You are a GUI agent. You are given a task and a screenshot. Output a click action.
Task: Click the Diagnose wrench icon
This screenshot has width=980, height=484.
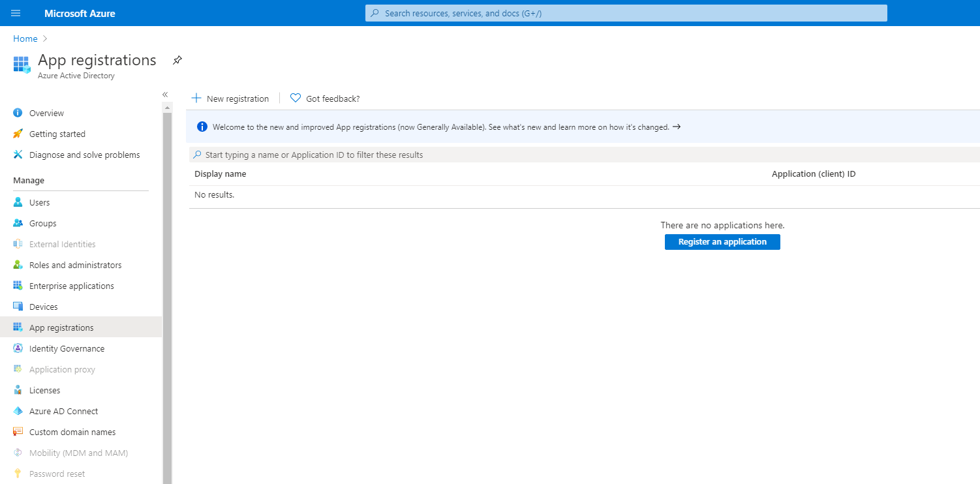coord(18,155)
